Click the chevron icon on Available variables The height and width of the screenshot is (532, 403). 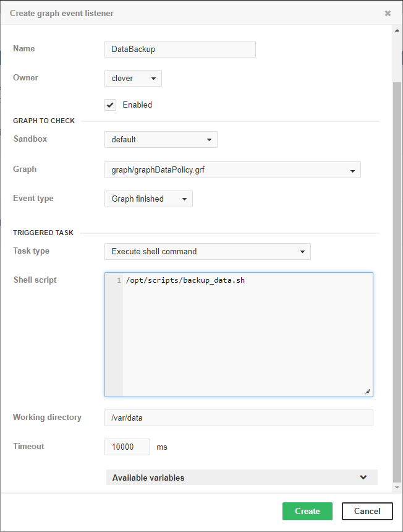tap(363, 478)
